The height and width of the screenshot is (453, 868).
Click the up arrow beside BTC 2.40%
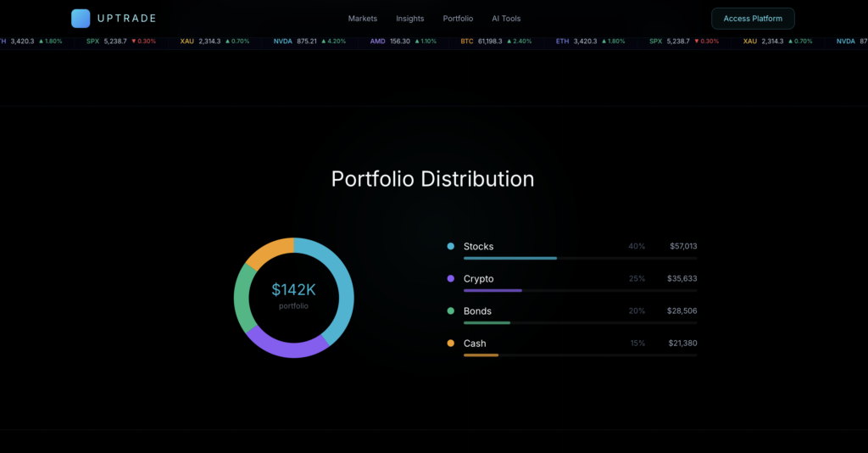point(509,41)
